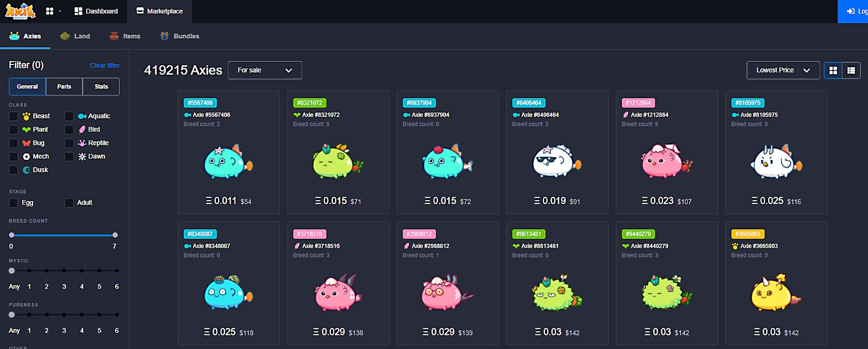Click Axie ID badge #3718516

(310, 234)
